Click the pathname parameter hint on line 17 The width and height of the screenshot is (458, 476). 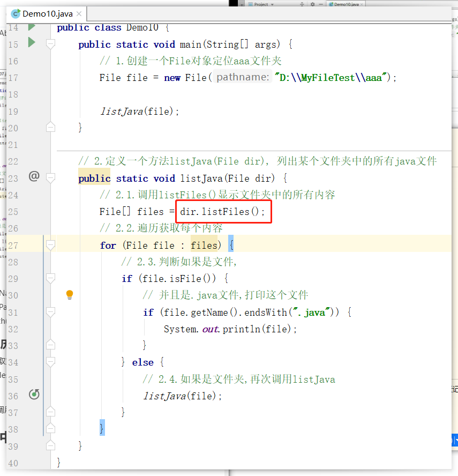pyautogui.click(x=242, y=77)
